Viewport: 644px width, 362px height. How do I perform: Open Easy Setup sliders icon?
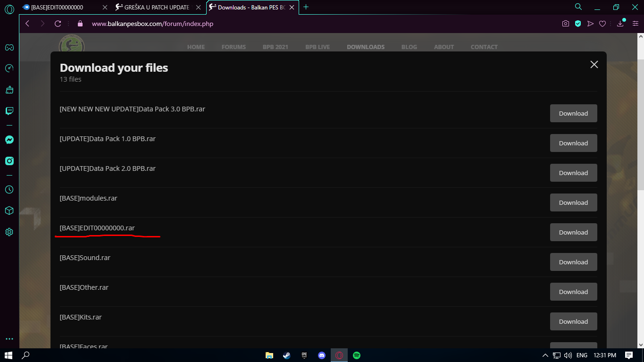coord(636,24)
